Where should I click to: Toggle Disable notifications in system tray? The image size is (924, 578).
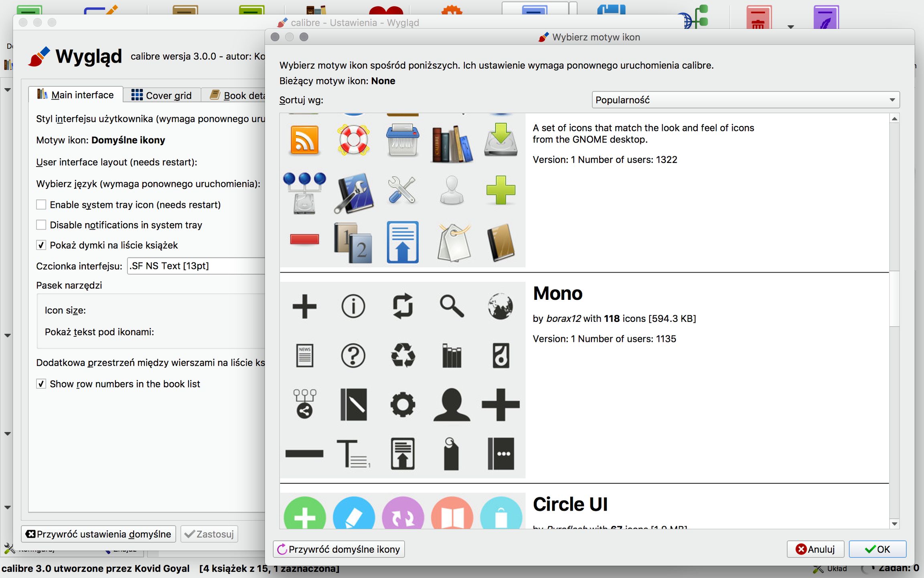(x=41, y=225)
